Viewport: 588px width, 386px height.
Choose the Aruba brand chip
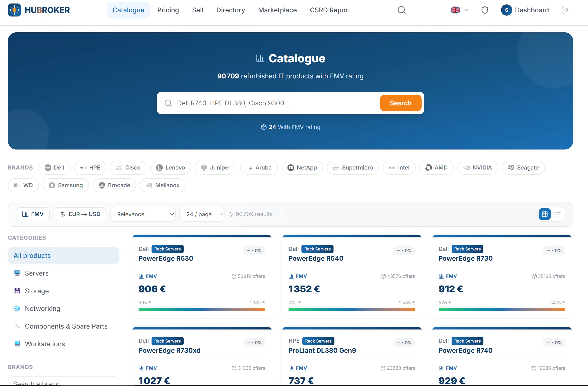[x=259, y=168]
